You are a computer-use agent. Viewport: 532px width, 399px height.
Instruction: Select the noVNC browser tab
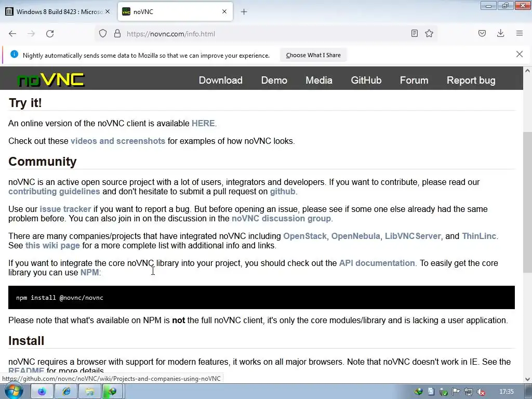click(x=175, y=11)
